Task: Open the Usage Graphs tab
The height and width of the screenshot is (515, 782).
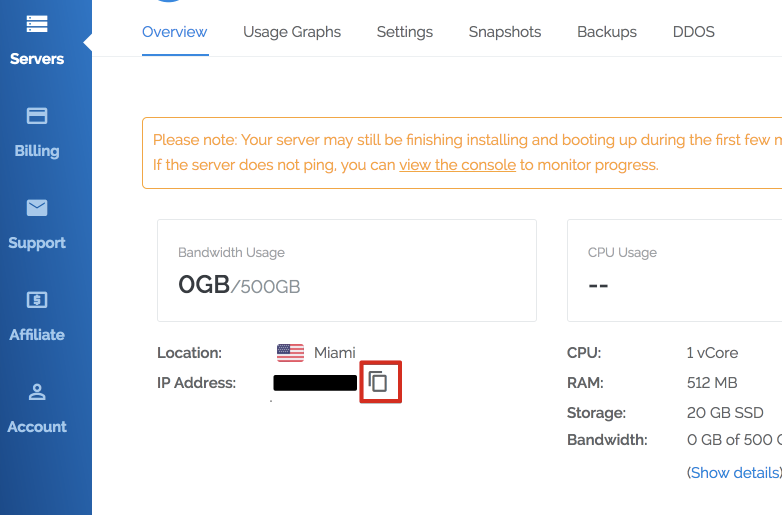Action: (x=292, y=32)
